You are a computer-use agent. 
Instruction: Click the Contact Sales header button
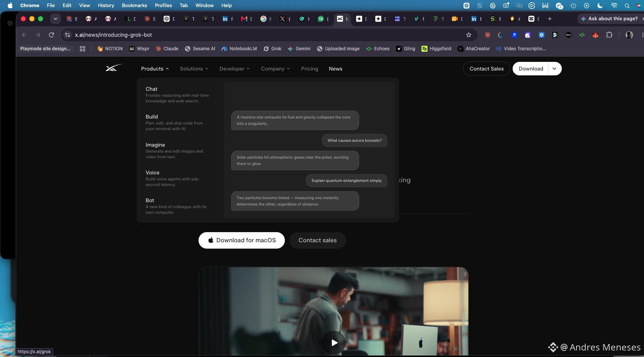point(486,69)
